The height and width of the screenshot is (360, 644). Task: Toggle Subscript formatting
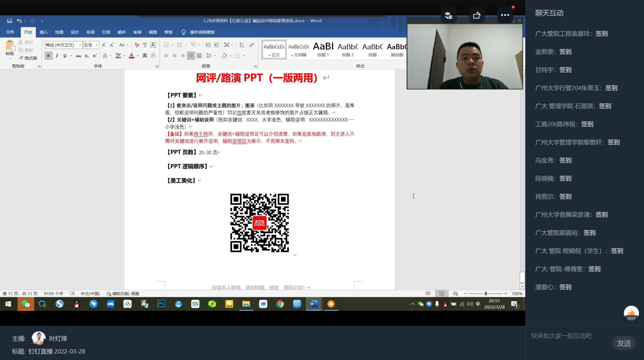coord(87,56)
